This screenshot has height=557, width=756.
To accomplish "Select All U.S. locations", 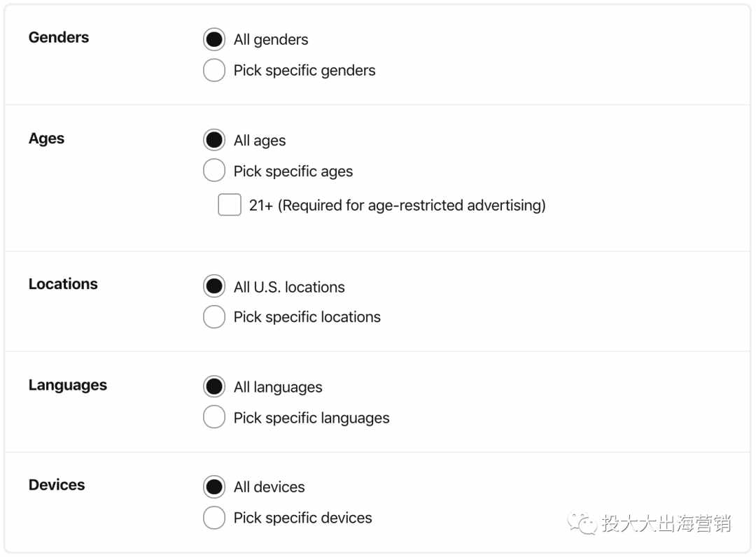I will (x=214, y=286).
